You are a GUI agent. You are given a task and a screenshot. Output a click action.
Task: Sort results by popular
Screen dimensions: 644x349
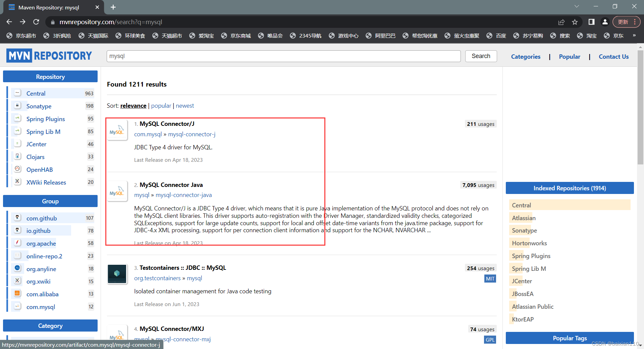pos(161,106)
